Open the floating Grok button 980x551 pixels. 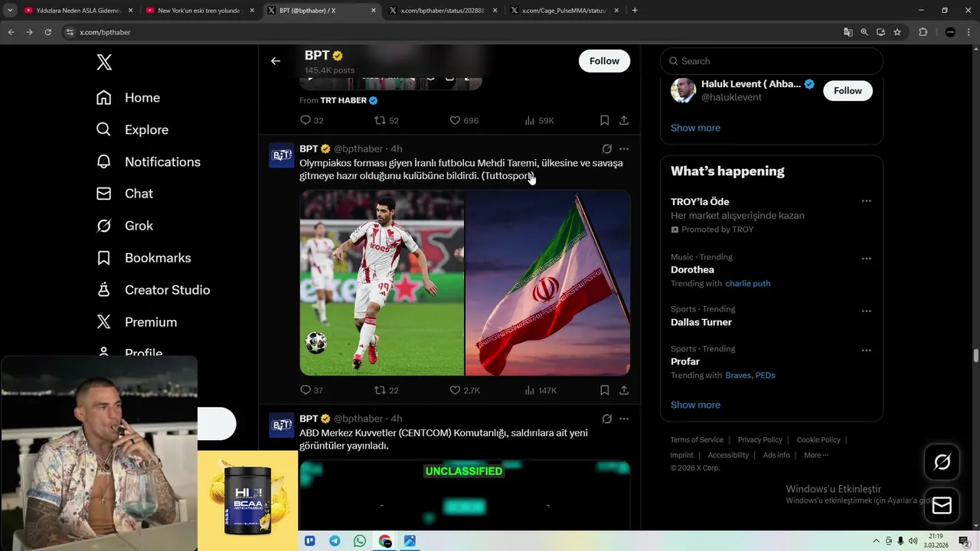coord(942,462)
